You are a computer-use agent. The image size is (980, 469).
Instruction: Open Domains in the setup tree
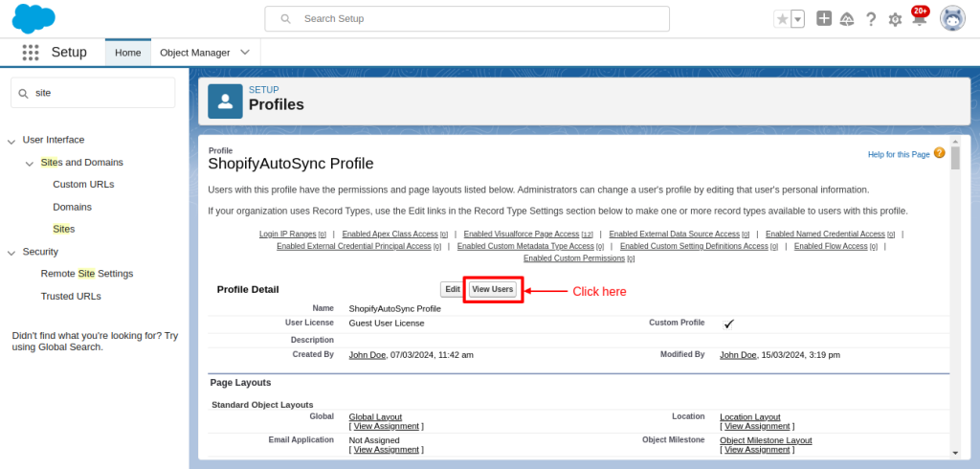tap(73, 207)
